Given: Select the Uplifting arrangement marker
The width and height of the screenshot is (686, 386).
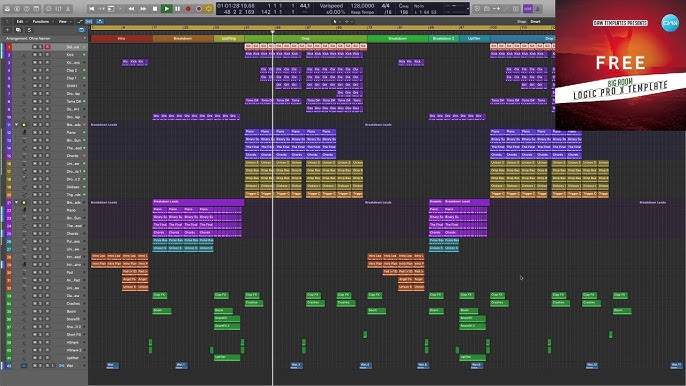Looking at the screenshot, I should 229,39.
